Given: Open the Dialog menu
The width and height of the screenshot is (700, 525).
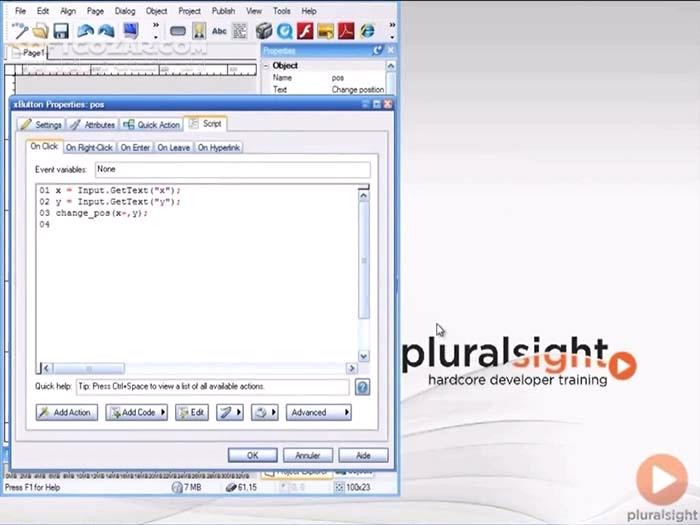Looking at the screenshot, I should 125,11.
